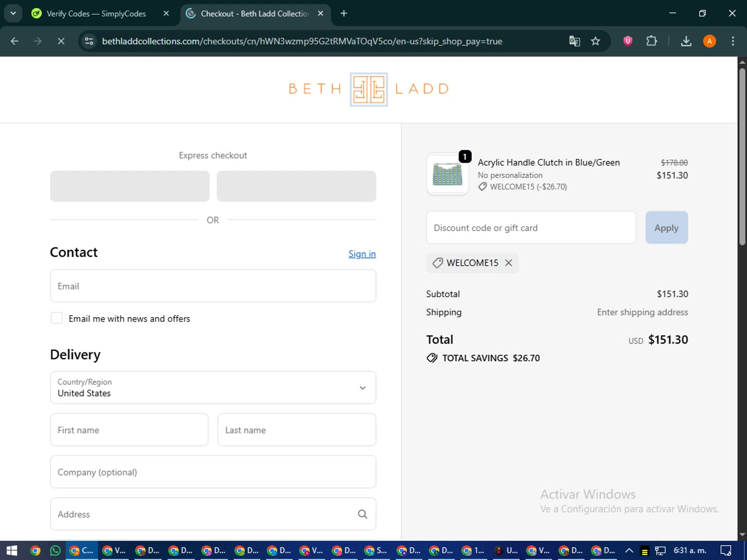Bookmark this page with the star icon
Screen dimensions: 747x560
pos(596,41)
